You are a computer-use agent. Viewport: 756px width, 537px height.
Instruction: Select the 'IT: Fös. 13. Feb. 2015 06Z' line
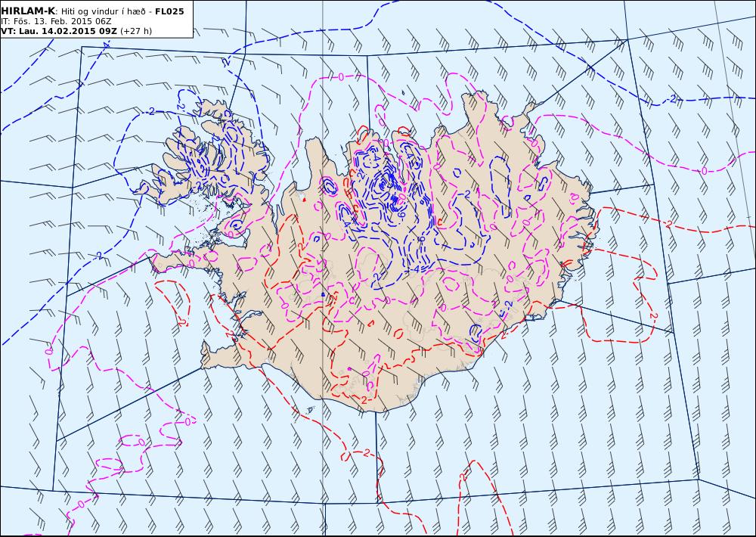(57, 21)
